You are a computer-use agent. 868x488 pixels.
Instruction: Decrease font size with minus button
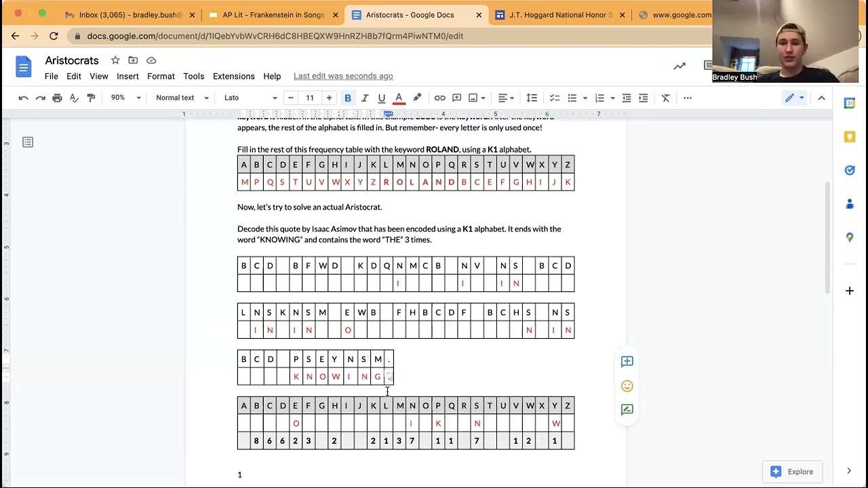[291, 98]
